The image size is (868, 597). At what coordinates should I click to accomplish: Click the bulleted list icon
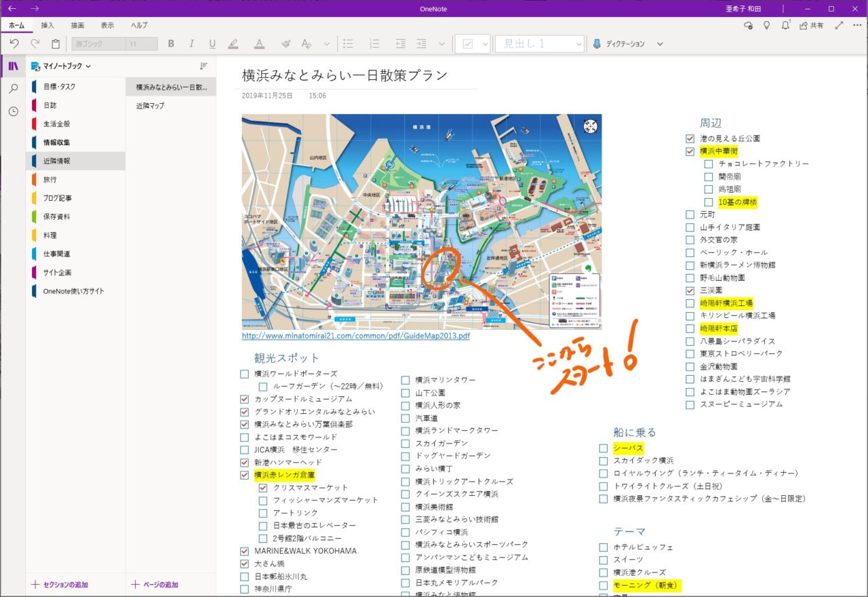point(349,44)
